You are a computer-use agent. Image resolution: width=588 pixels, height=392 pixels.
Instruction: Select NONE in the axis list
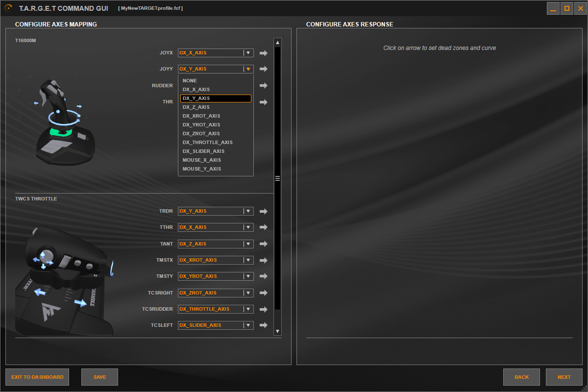(216, 81)
